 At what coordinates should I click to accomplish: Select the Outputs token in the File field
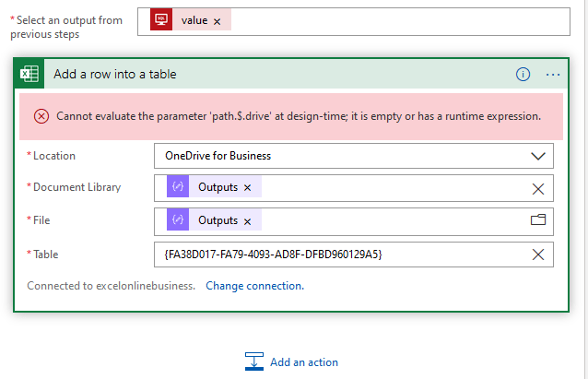coord(218,221)
